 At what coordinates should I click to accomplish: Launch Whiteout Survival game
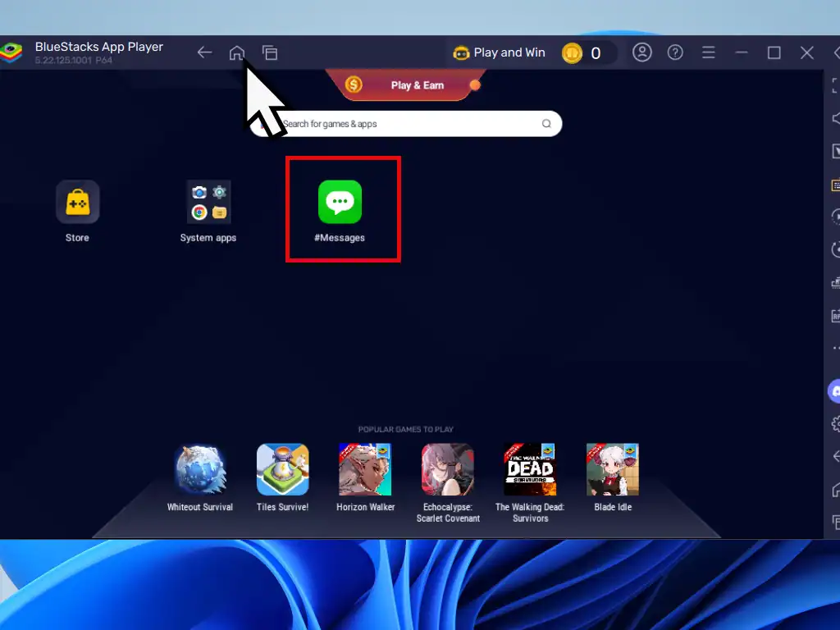(200, 470)
